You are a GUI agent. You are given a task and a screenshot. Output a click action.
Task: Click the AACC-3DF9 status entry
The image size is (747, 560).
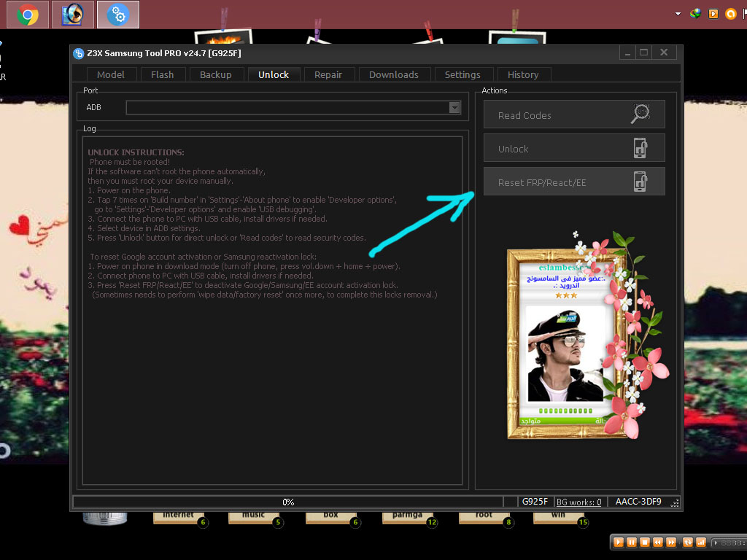pyautogui.click(x=638, y=502)
